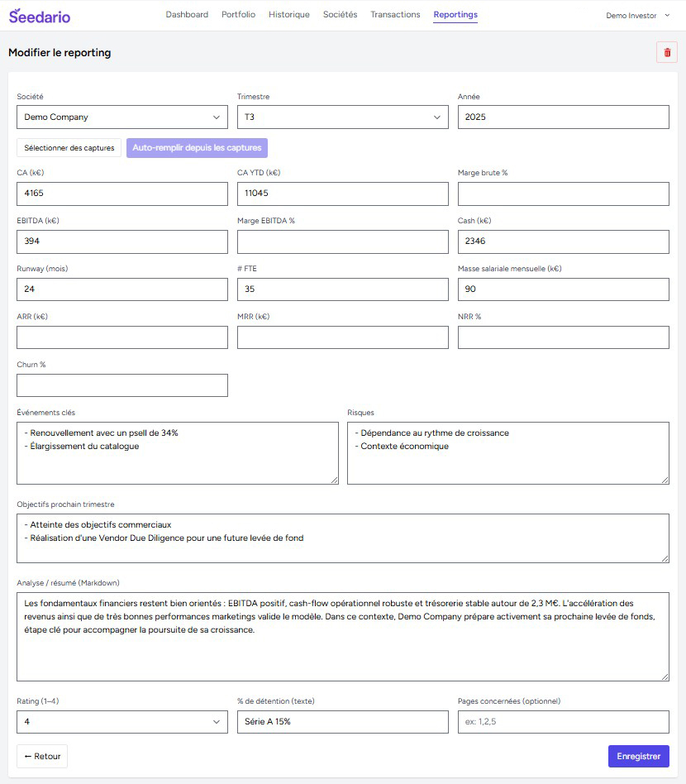Click Sélectionner des captures button
Screen dimensions: 686x784
[x=69, y=148]
